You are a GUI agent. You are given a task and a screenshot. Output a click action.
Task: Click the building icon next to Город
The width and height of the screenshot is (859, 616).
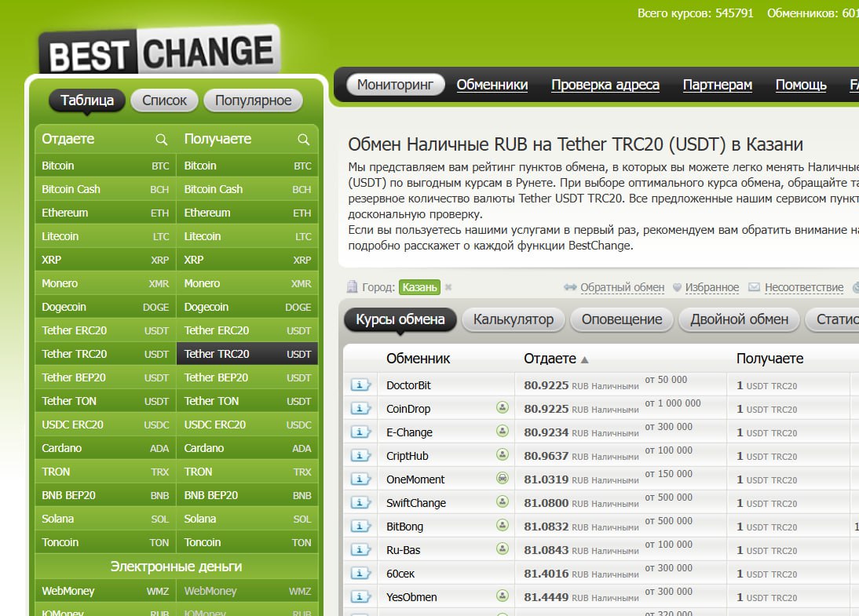(353, 286)
